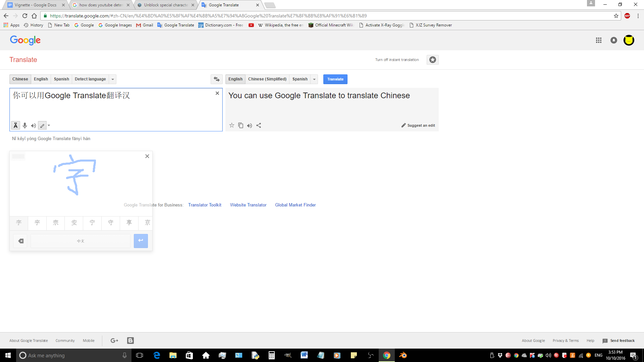The height and width of the screenshot is (362, 644).
Task: Bookmark this page with the star
Action: coord(616,16)
